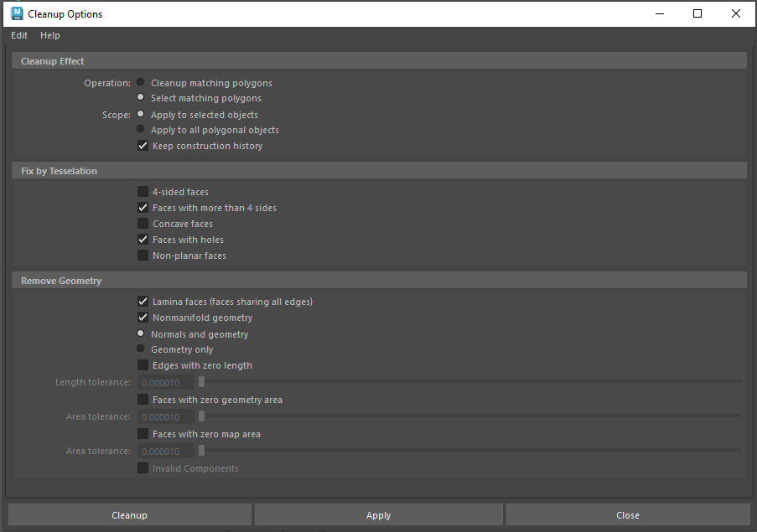Click the Apply button
Image resolution: width=757 pixels, height=532 pixels.
(378, 515)
